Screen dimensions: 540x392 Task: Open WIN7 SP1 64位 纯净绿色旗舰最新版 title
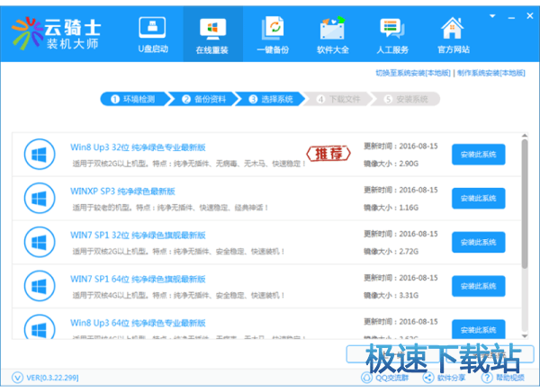[x=138, y=279]
